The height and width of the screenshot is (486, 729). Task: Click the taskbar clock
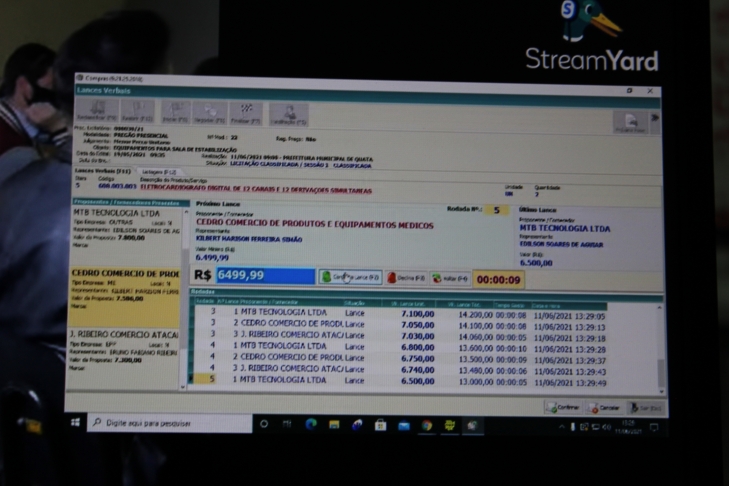click(x=628, y=427)
